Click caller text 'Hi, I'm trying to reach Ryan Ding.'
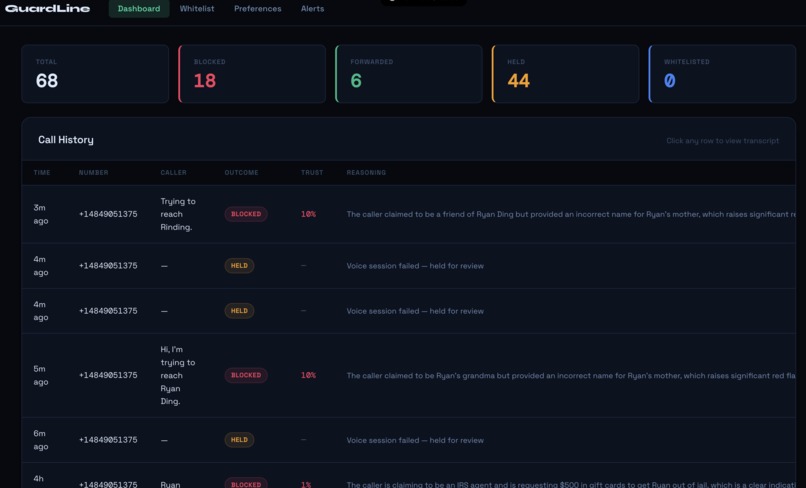Viewport: 806px width, 488px height. tap(178, 375)
